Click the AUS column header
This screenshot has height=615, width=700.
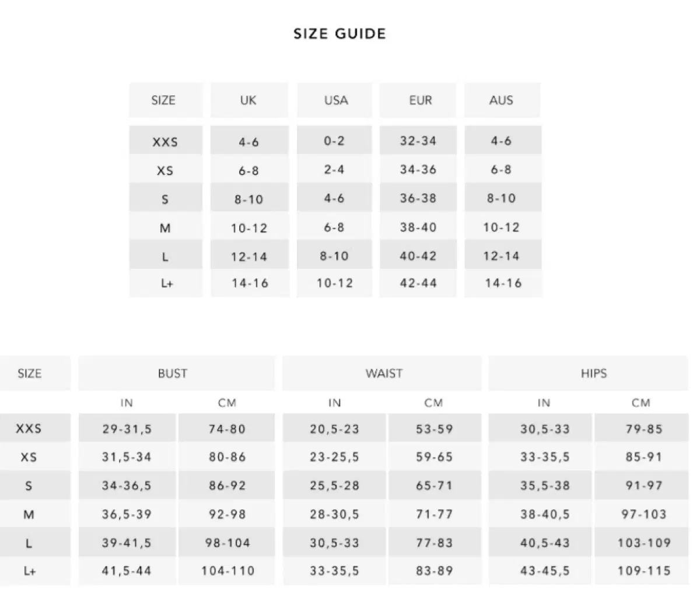click(501, 100)
